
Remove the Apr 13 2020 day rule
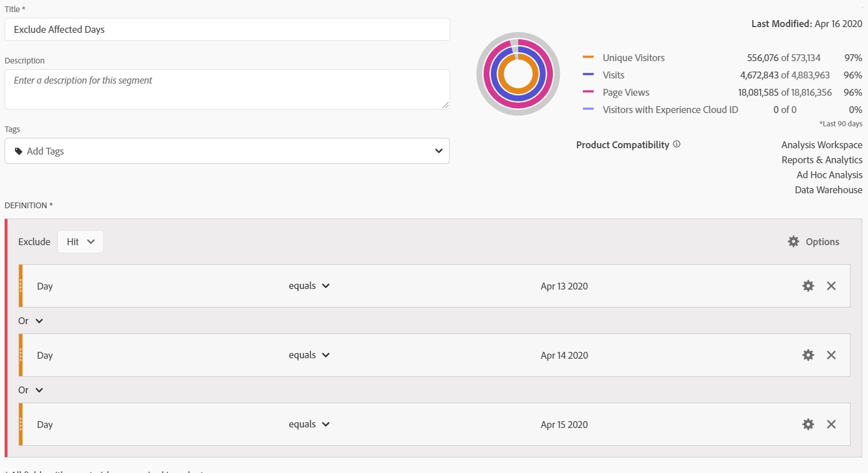point(831,286)
